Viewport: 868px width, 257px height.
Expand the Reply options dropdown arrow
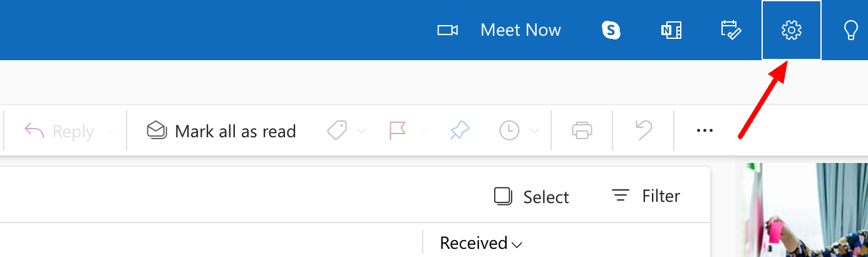pos(110,131)
